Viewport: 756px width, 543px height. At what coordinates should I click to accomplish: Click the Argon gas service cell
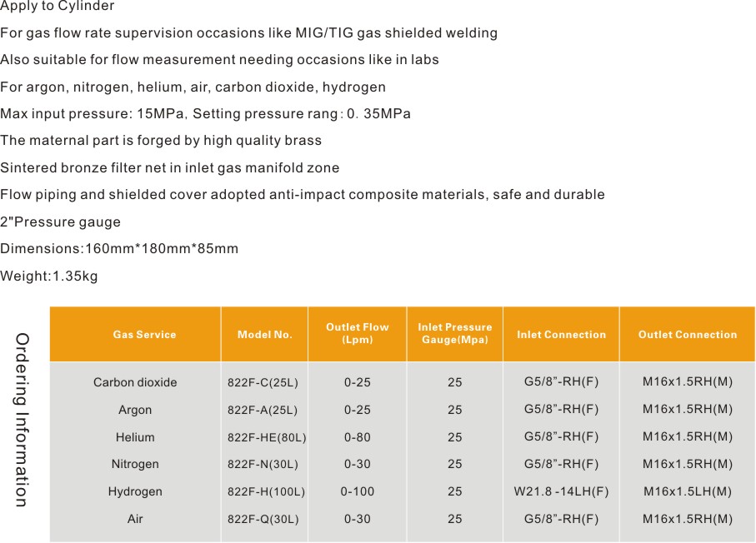click(x=135, y=410)
